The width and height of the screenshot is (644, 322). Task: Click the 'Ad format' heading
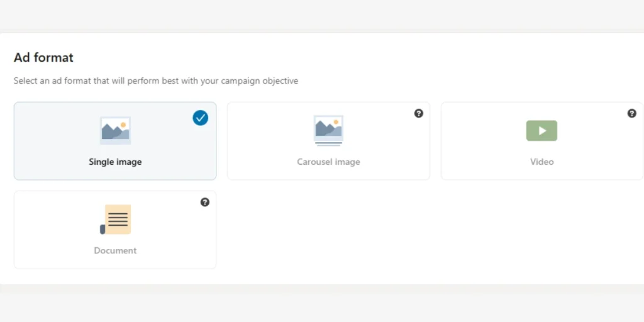coord(43,57)
